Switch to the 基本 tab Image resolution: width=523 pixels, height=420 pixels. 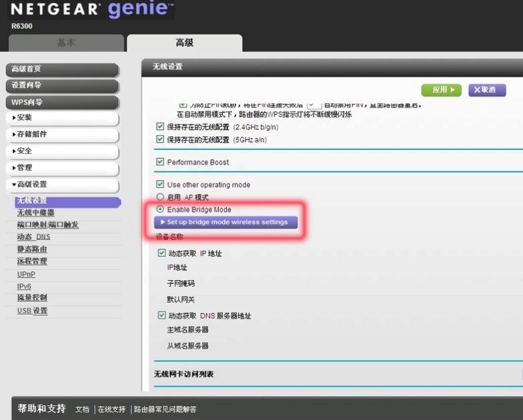tap(66, 43)
